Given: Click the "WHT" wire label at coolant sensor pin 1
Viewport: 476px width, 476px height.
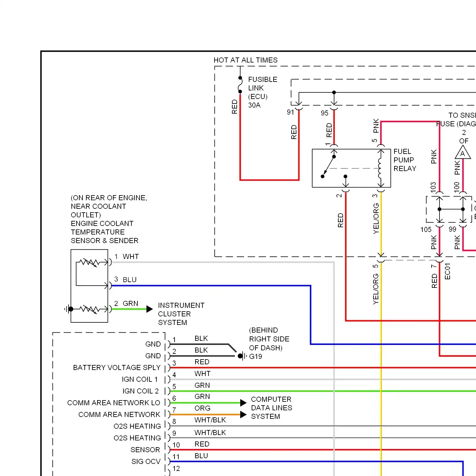Looking at the screenshot, I should [131, 256].
